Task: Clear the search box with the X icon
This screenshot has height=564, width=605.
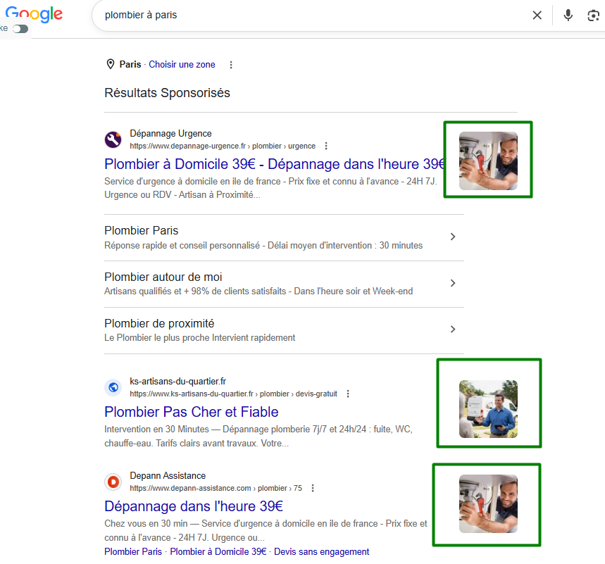Action: point(537,15)
